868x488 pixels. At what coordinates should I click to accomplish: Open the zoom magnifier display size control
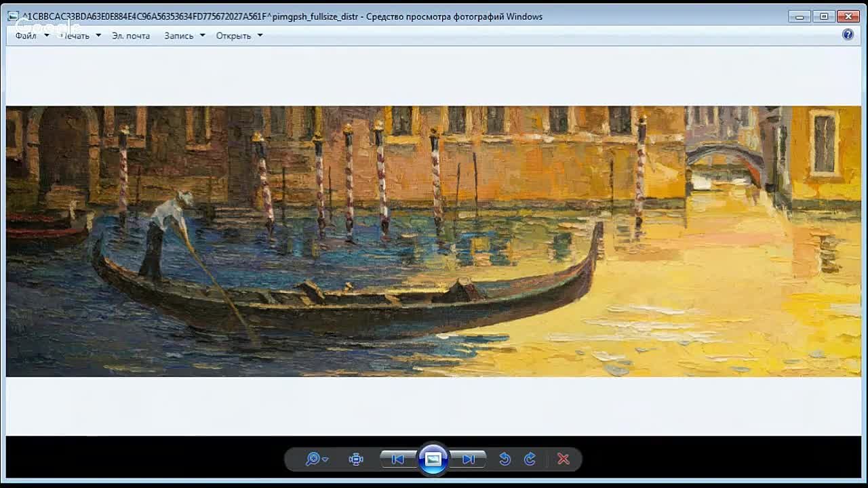[x=316, y=459]
